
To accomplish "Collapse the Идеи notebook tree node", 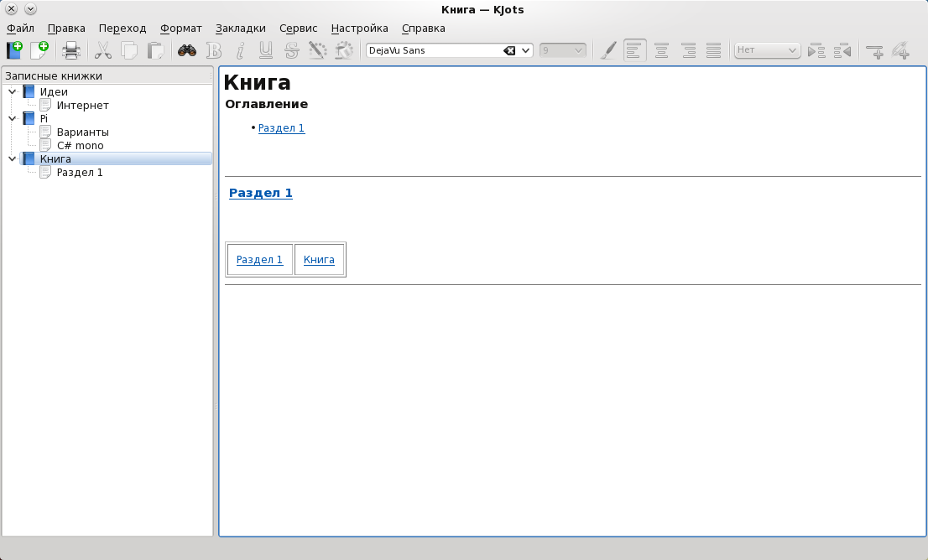I will pyautogui.click(x=12, y=91).
